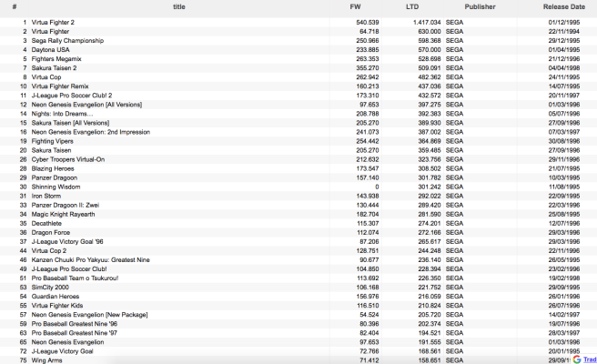
Task: Click the Virtua Fighter Kids title
Action: (x=57, y=306)
